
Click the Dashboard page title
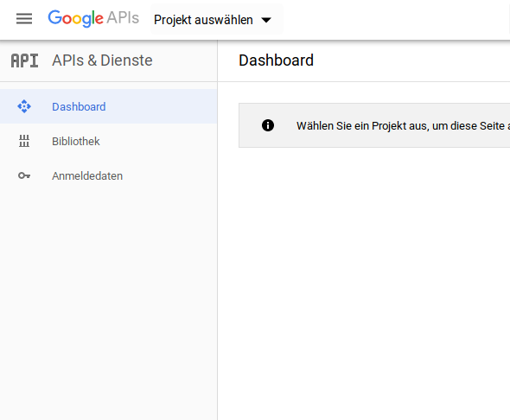click(x=276, y=60)
